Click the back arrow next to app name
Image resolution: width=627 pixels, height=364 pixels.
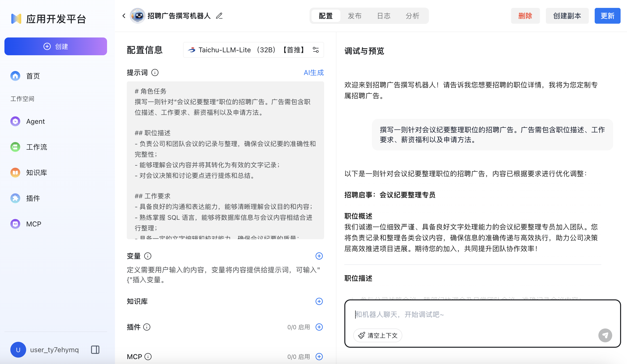click(x=124, y=16)
